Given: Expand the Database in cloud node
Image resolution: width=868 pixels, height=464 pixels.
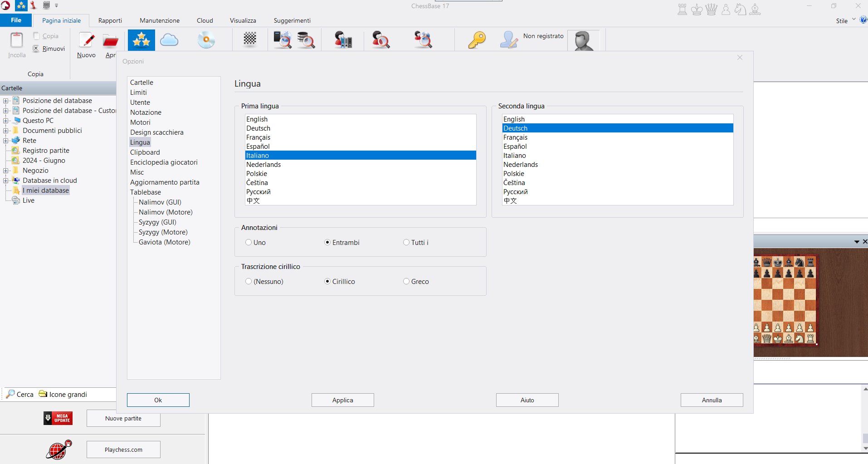Looking at the screenshot, I should [x=5, y=181].
